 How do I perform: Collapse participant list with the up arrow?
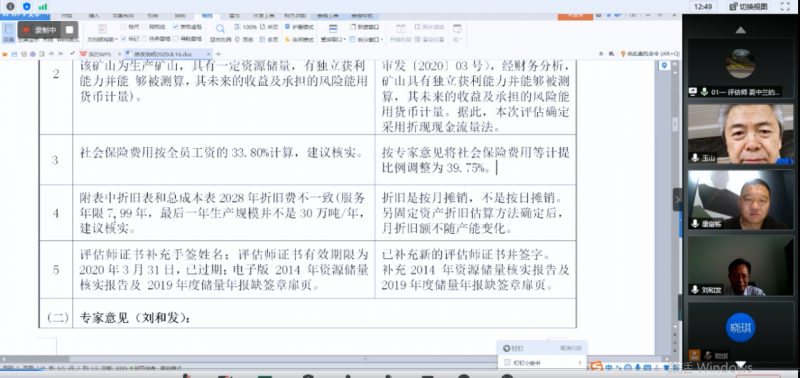(740, 31)
